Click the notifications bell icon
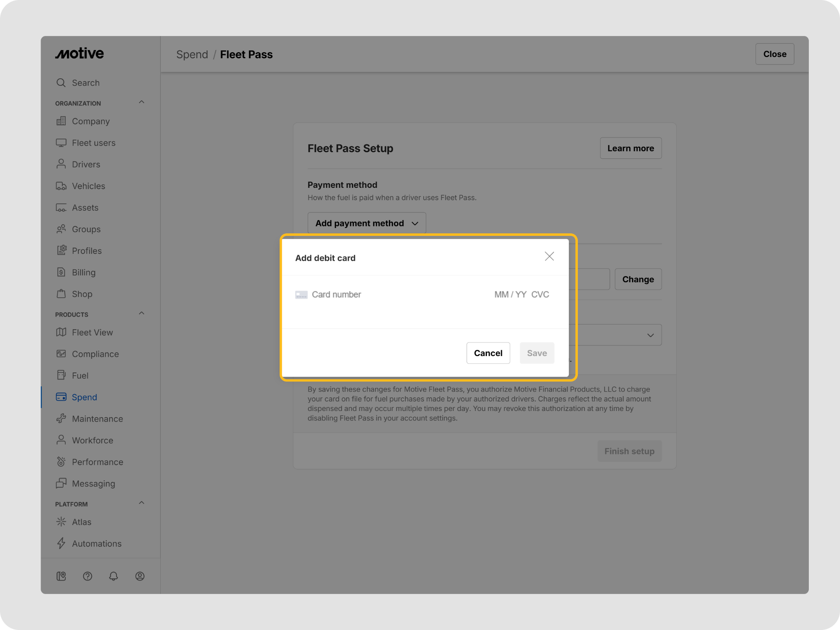840x630 pixels. [114, 576]
